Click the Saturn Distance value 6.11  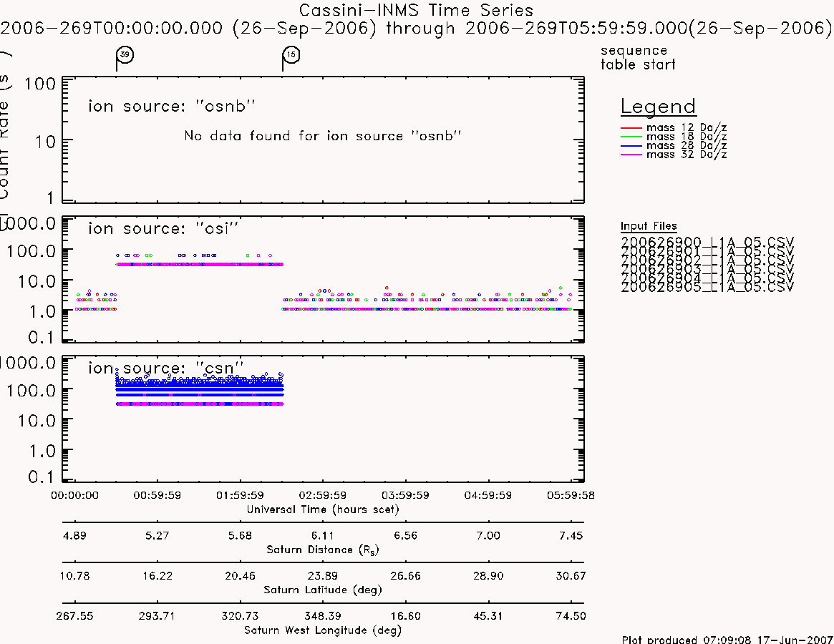tap(323, 535)
